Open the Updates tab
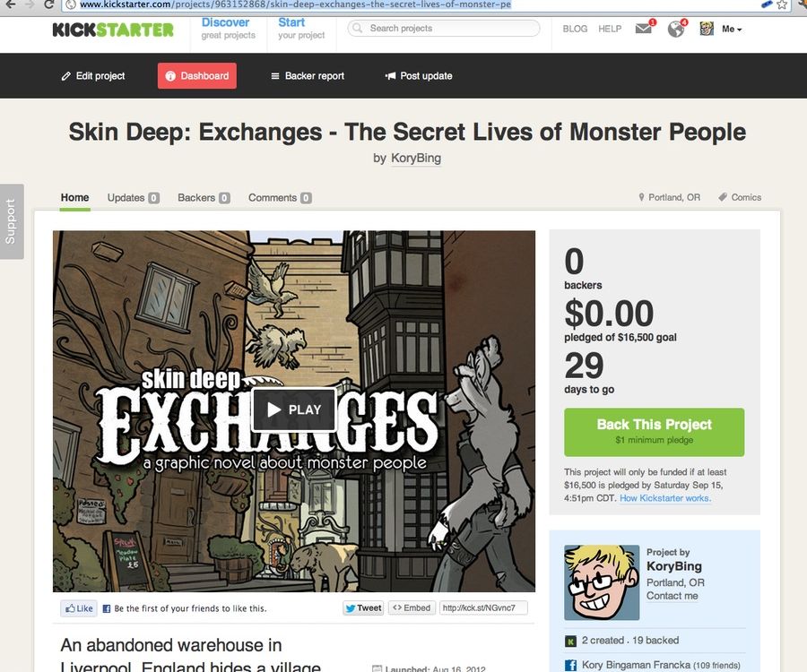This screenshot has width=807, height=672. [134, 197]
